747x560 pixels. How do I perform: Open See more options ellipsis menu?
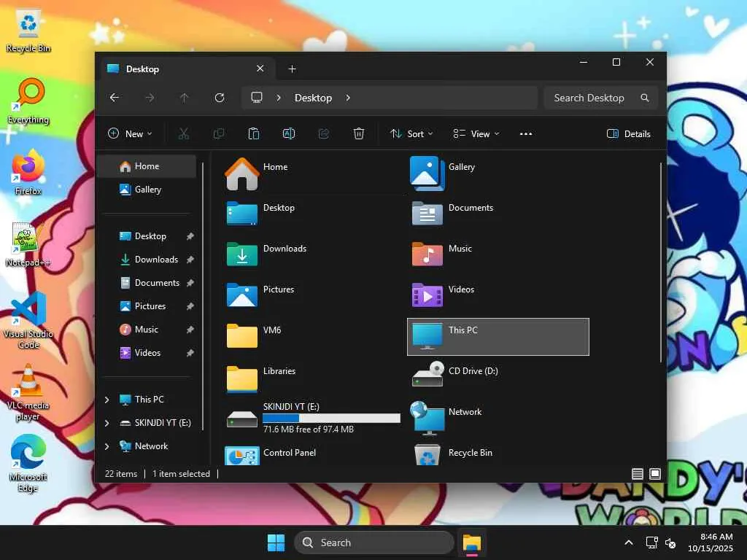point(526,134)
